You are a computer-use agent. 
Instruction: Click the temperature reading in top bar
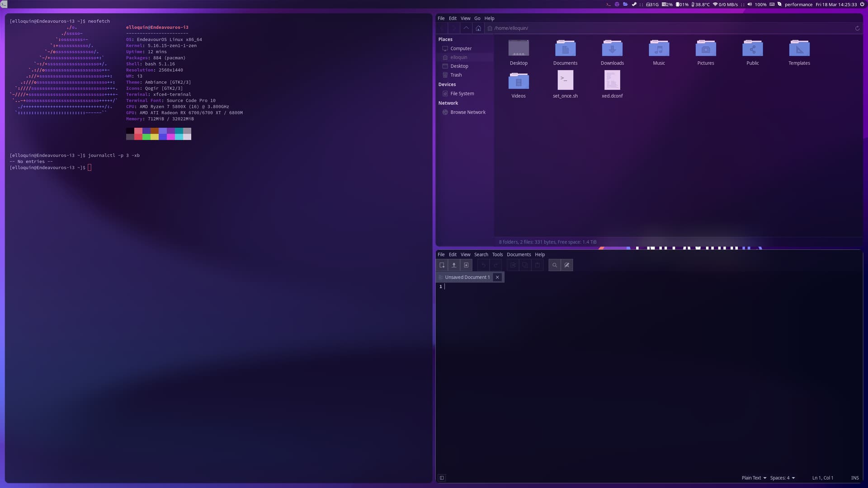(x=700, y=5)
